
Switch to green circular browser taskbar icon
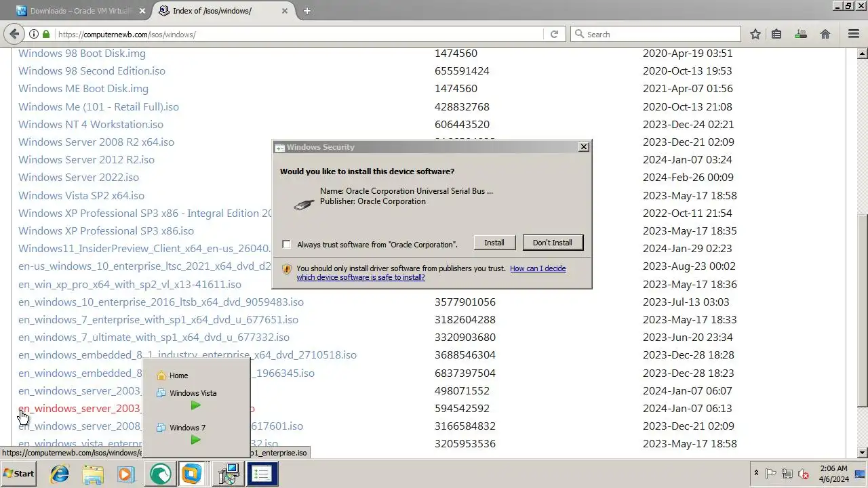(160, 474)
